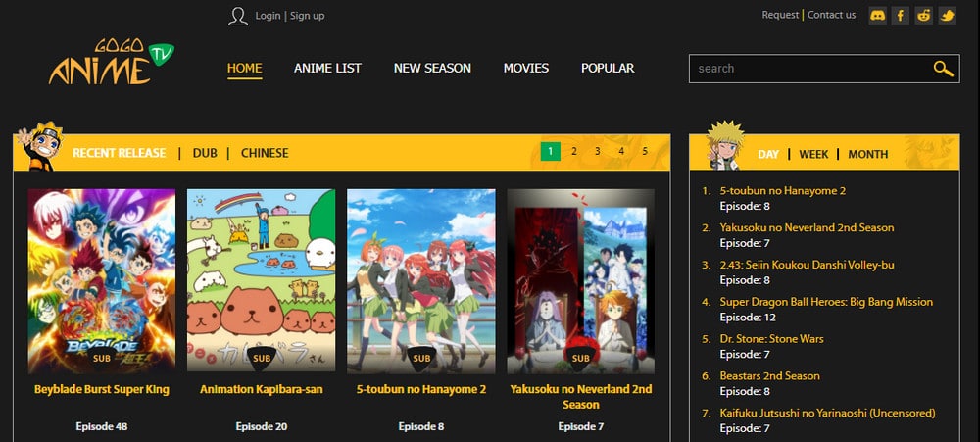Open the Reddit social icon
The image size is (980, 442).
point(923,15)
